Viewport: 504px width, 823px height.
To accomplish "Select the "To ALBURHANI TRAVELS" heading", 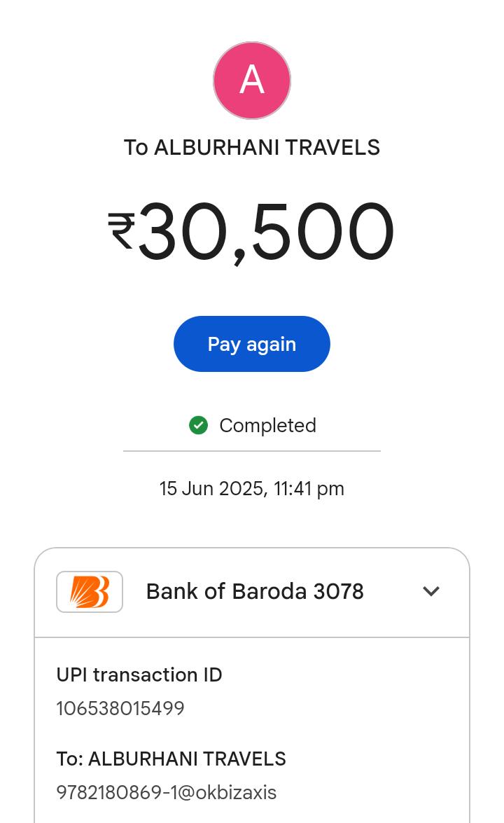I will pos(252,148).
